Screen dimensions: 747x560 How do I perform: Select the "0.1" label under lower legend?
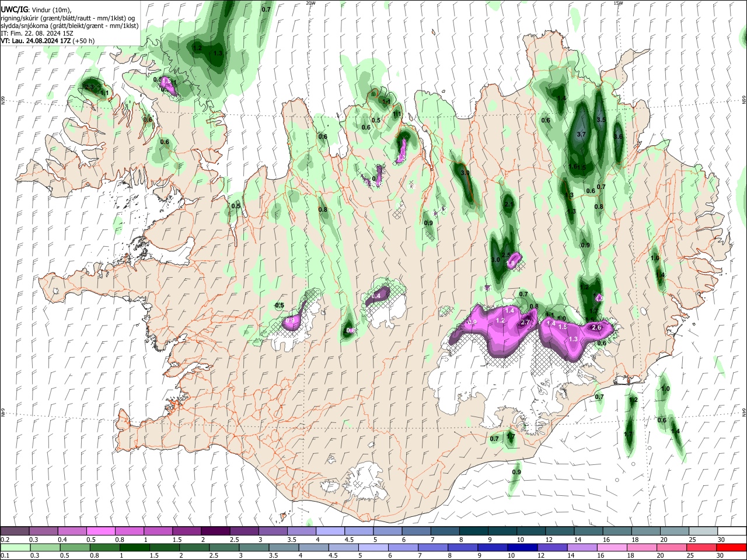click(x=5, y=555)
